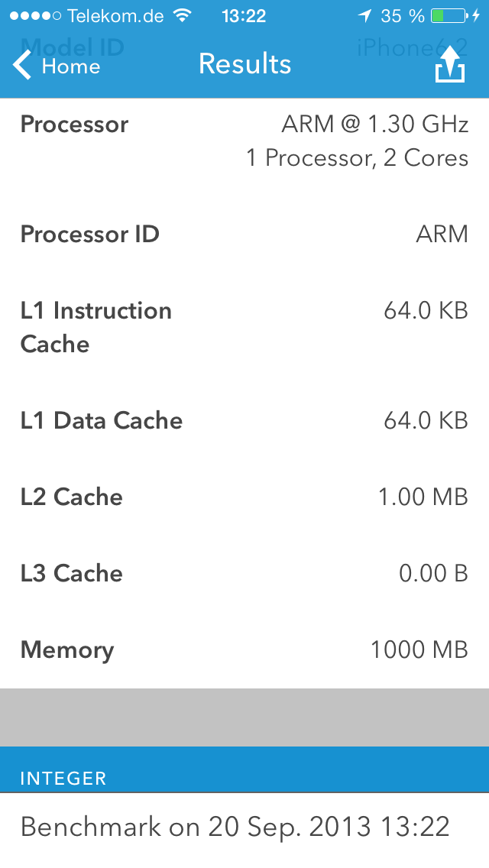Tap the 13:22 clock in status bar

(244, 15)
